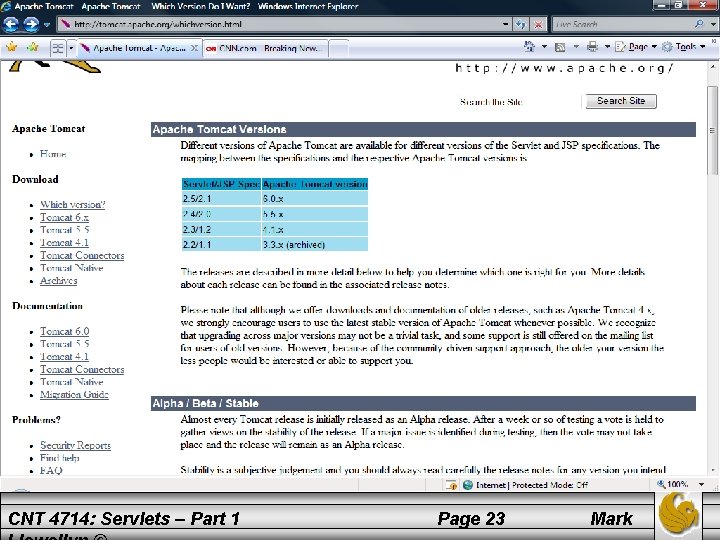
Task: Open the Archives link
Action: click(58, 281)
